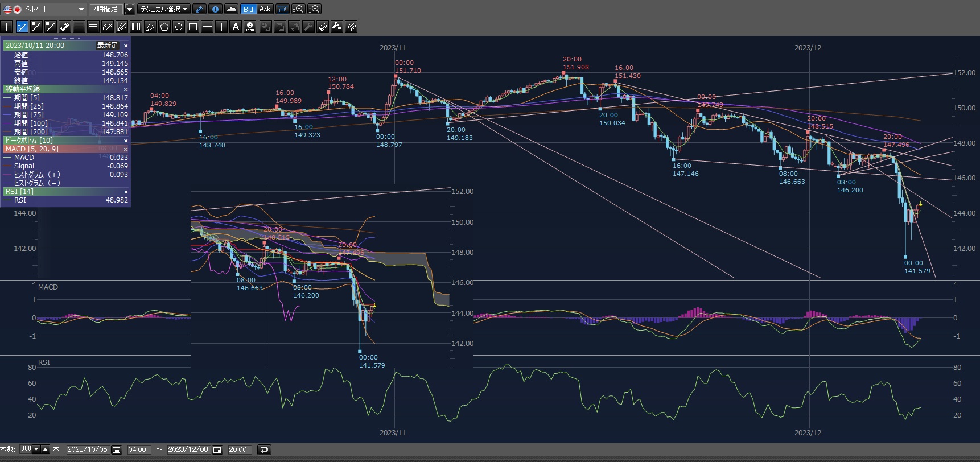Select the ruler measurement tool
Image resolution: width=980 pixels, height=462 pixels.
tap(64, 27)
